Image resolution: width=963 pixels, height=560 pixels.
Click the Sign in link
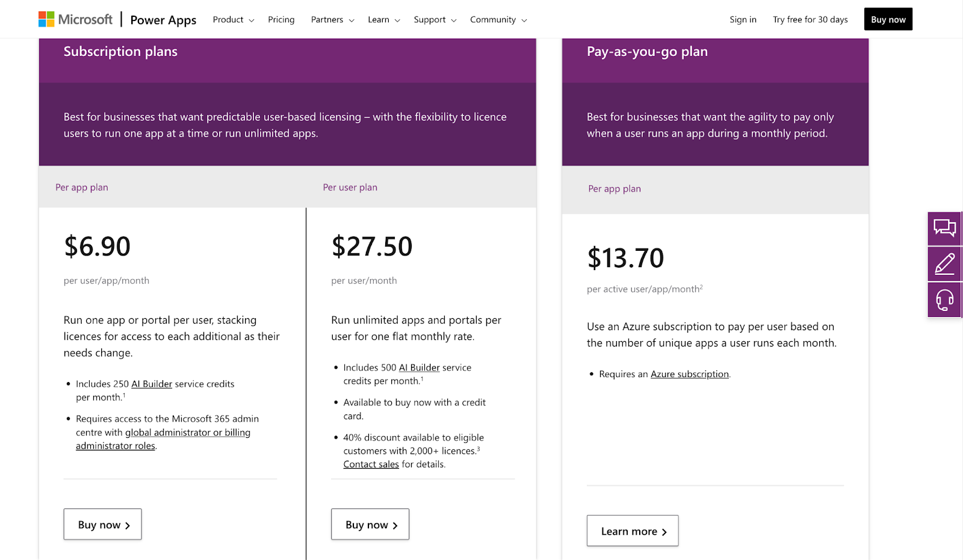click(743, 20)
